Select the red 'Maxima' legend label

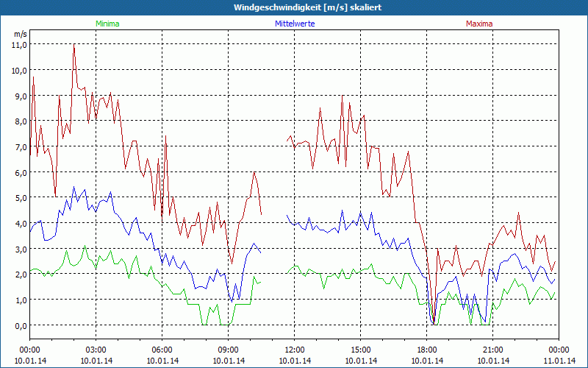479,24
